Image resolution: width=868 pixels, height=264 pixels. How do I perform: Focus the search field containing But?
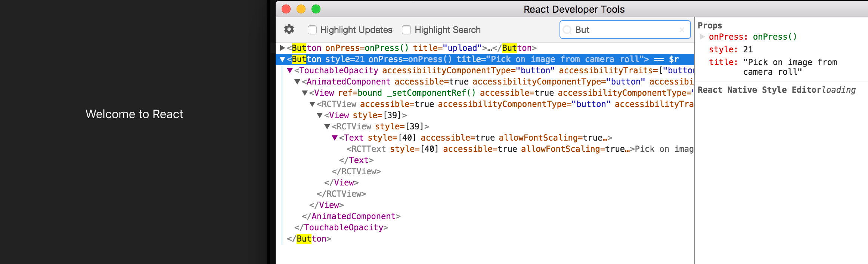tap(625, 30)
